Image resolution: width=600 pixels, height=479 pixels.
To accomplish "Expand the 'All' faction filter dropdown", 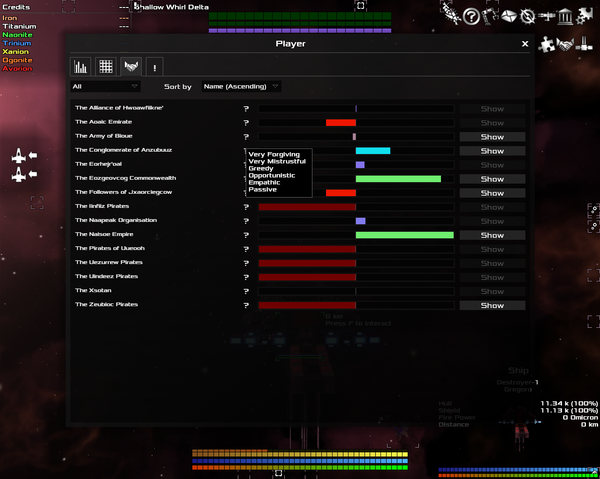I will coord(101,87).
